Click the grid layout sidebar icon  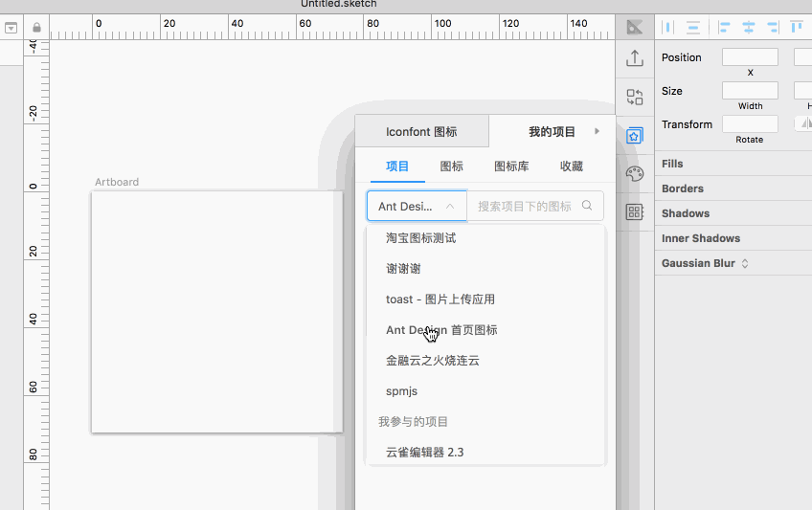(x=634, y=211)
